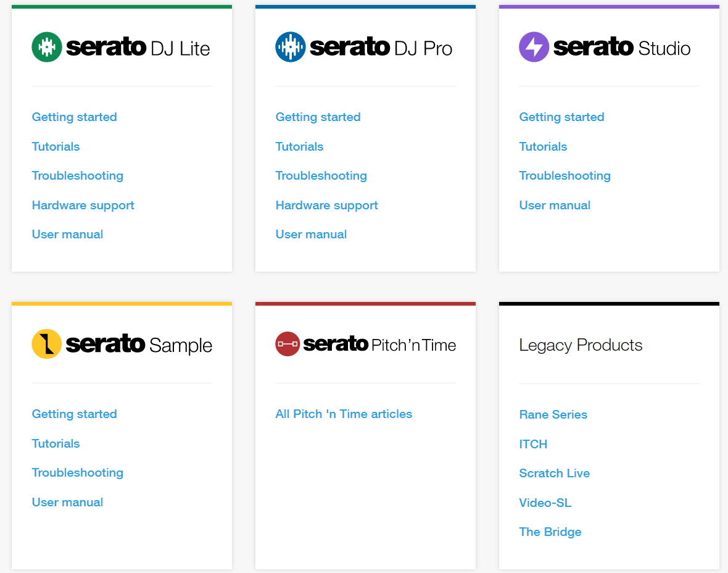The image size is (728, 573).
Task: Open All Pitch 'n Time articles
Action: click(x=344, y=414)
